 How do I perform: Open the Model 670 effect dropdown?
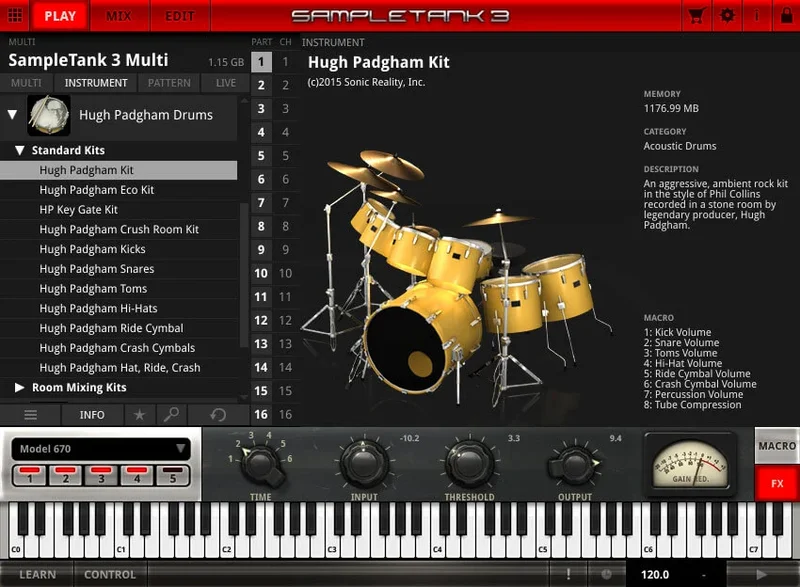coord(101,449)
